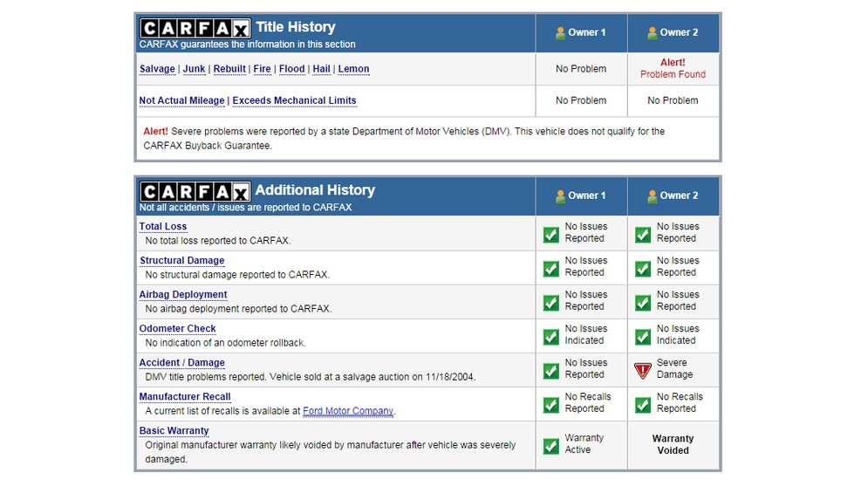The width and height of the screenshot is (868, 480).
Task: Click the Owner 1 person icon in Title History
Action: (x=561, y=33)
